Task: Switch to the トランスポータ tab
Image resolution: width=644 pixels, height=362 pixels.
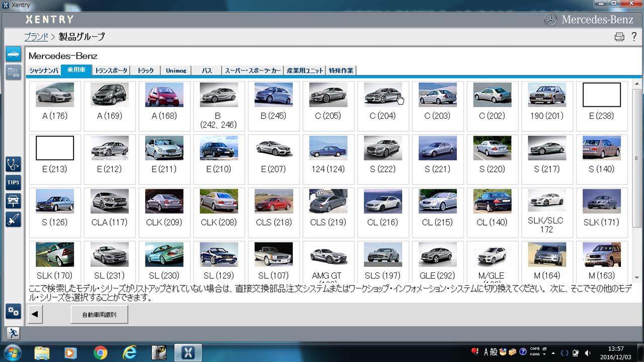Action: tap(111, 70)
